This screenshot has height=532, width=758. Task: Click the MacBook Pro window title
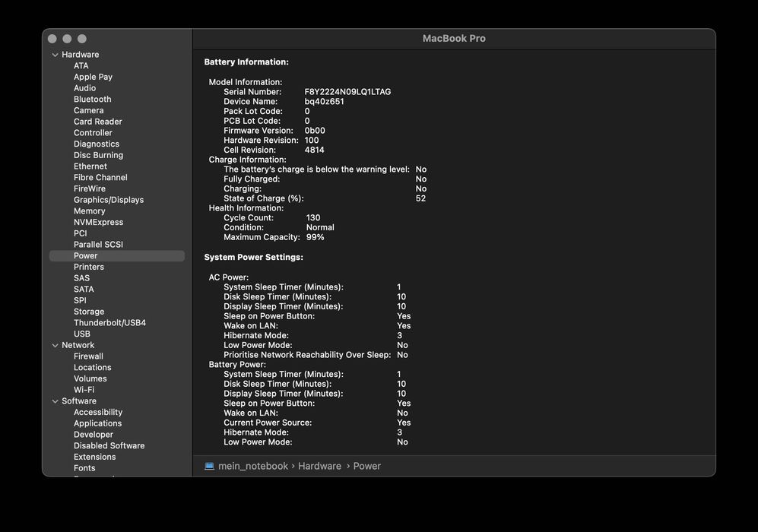coord(454,38)
